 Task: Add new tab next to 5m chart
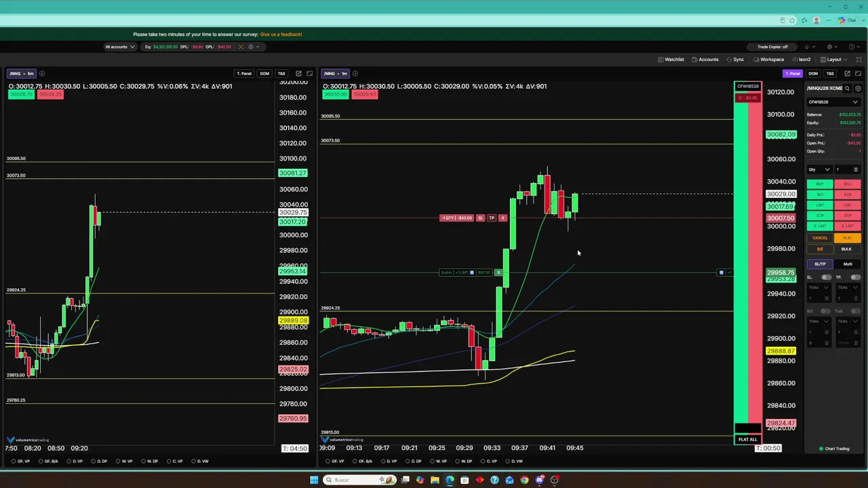[41, 73]
